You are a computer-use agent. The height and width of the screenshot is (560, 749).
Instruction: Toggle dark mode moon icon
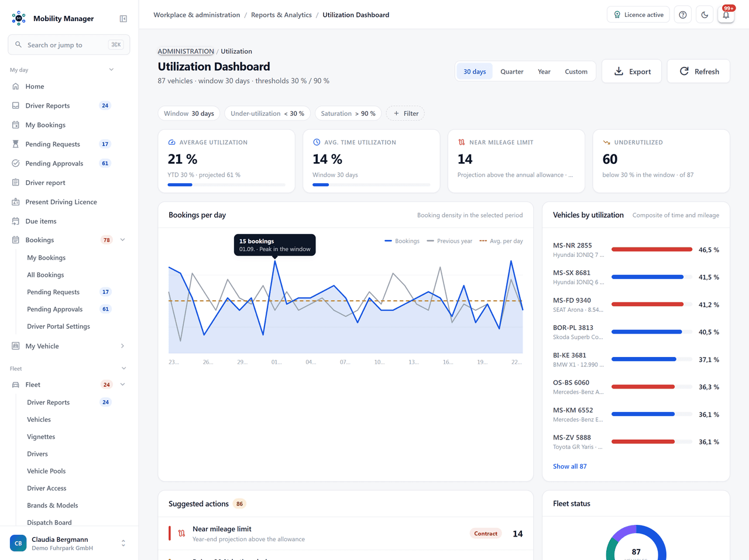705,15
